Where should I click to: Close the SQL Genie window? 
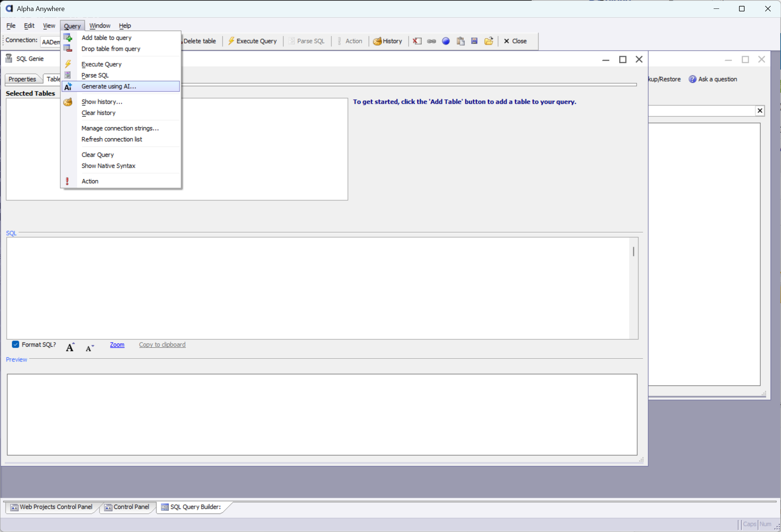639,59
